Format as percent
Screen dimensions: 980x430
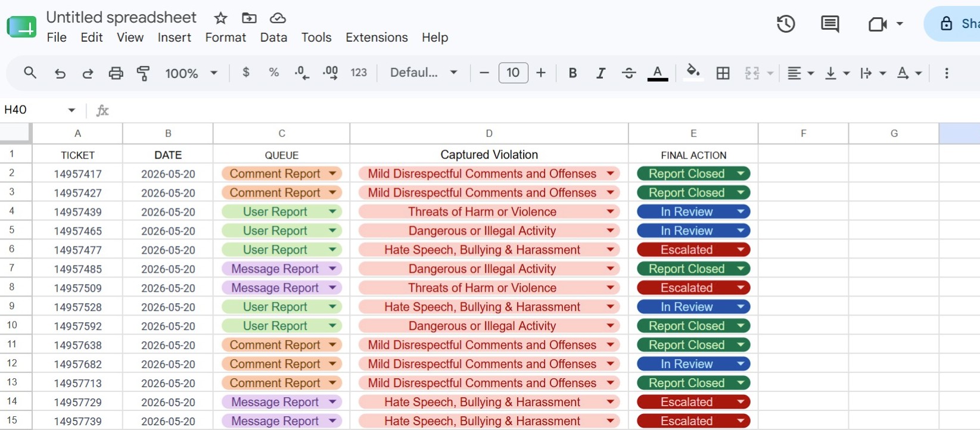[x=273, y=73]
